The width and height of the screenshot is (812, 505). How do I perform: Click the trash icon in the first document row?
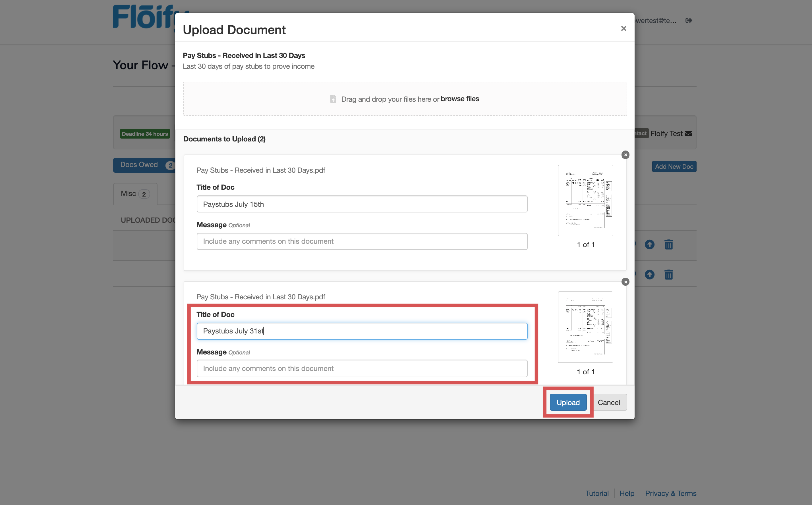pyautogui.click(x=669, y=244)
